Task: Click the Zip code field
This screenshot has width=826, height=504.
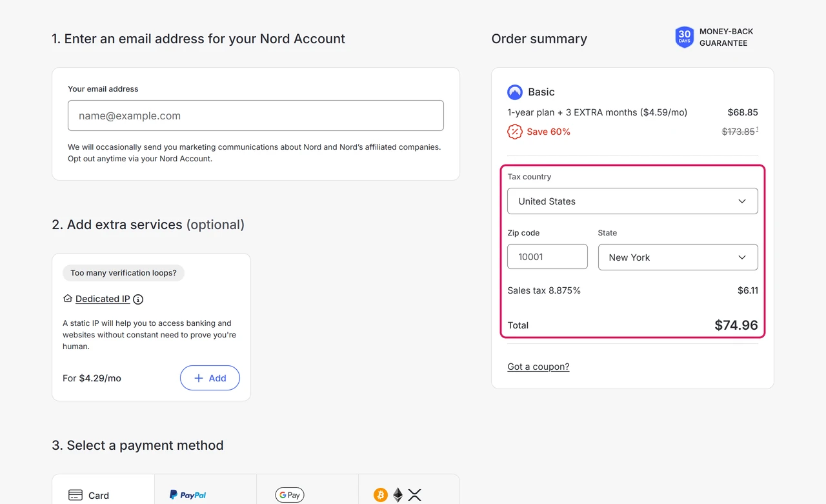Action: 547,256
